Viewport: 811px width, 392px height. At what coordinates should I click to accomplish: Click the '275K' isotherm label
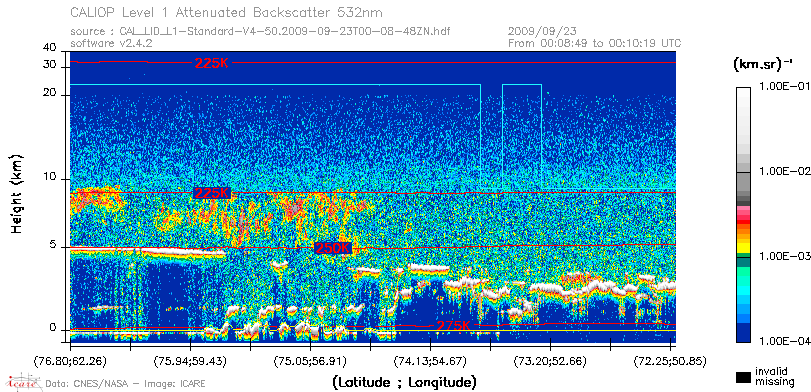pyautogui.click(x=454, y=326)
